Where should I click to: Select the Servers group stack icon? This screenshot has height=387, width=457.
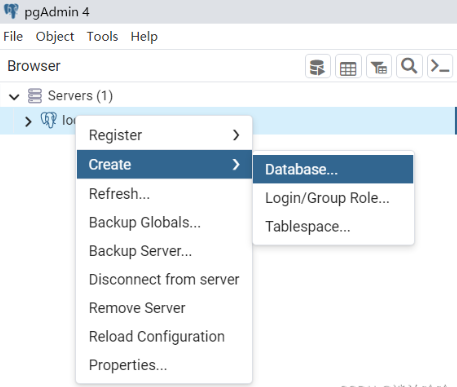35,96
